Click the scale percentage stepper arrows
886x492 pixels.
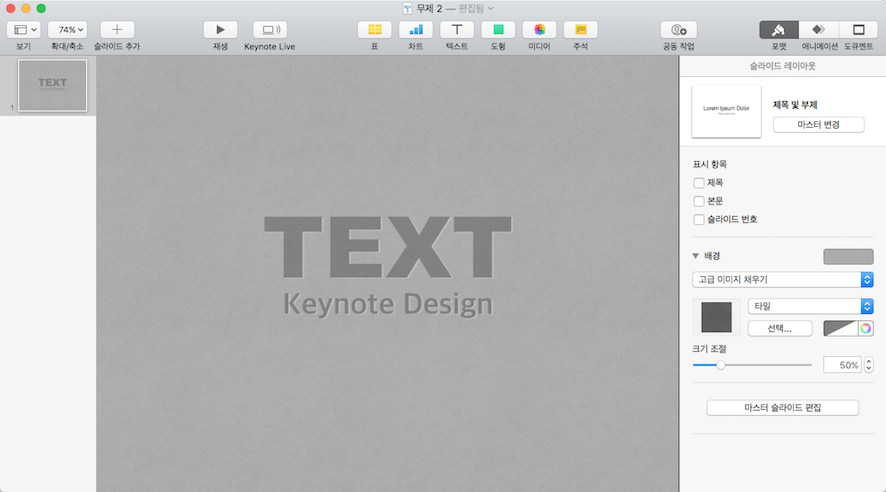coord(868,365)
